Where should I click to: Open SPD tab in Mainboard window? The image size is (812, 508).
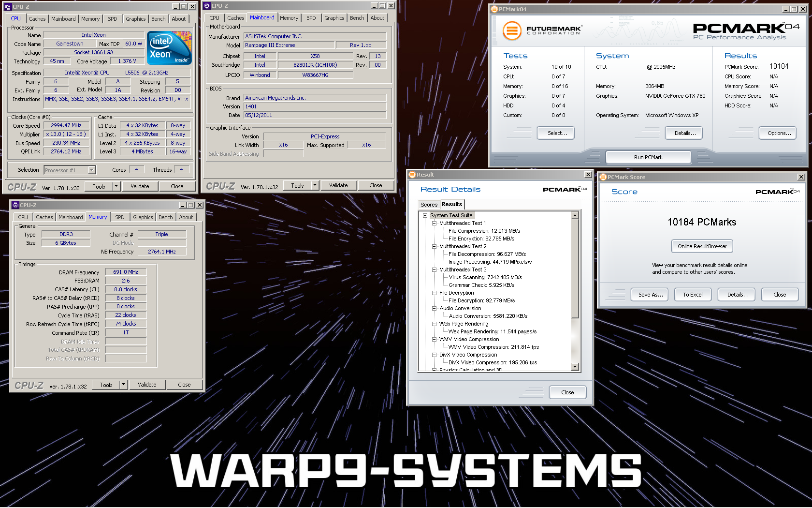tap(311, 18)
